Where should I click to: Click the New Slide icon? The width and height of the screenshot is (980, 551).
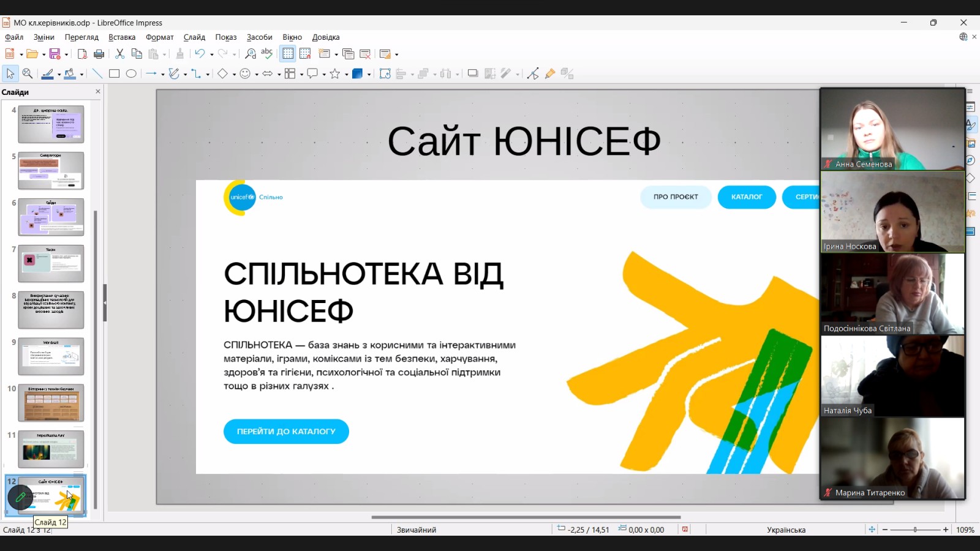325,54
